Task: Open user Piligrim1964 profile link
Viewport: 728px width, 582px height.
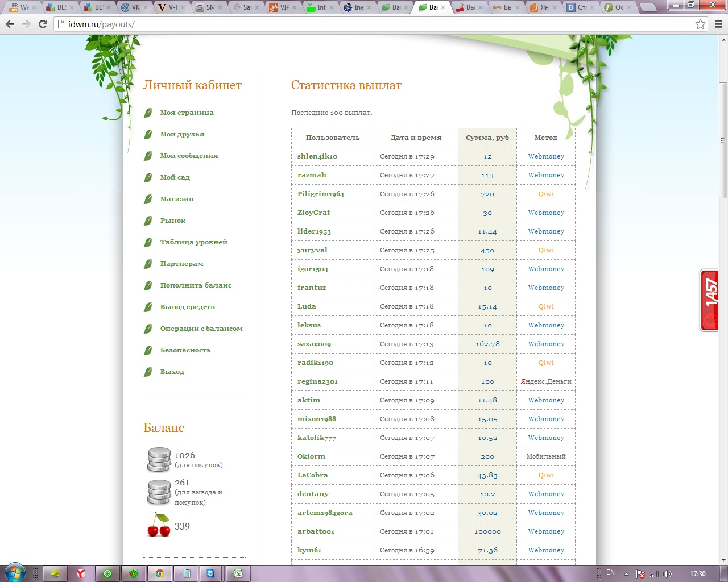Action: pyautogui.click(x=320, y=194)
